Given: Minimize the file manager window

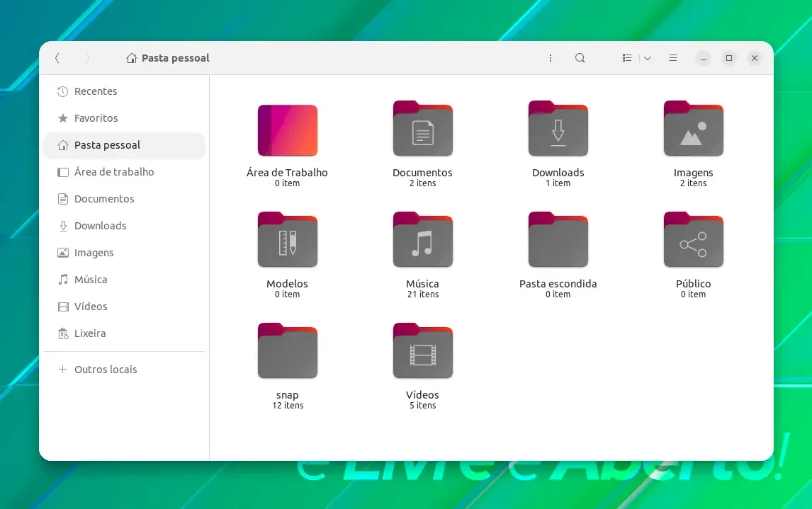Looking at the screenshot, I should click(x=704, y=58).
